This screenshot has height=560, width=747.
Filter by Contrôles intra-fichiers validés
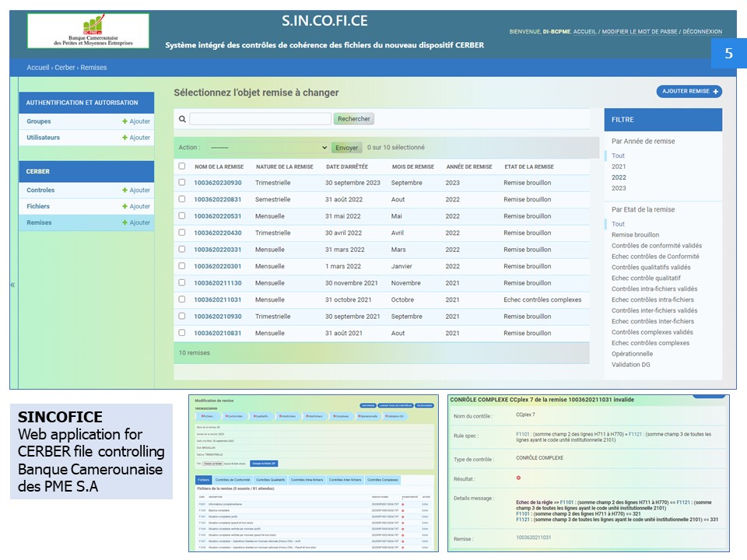654,289
